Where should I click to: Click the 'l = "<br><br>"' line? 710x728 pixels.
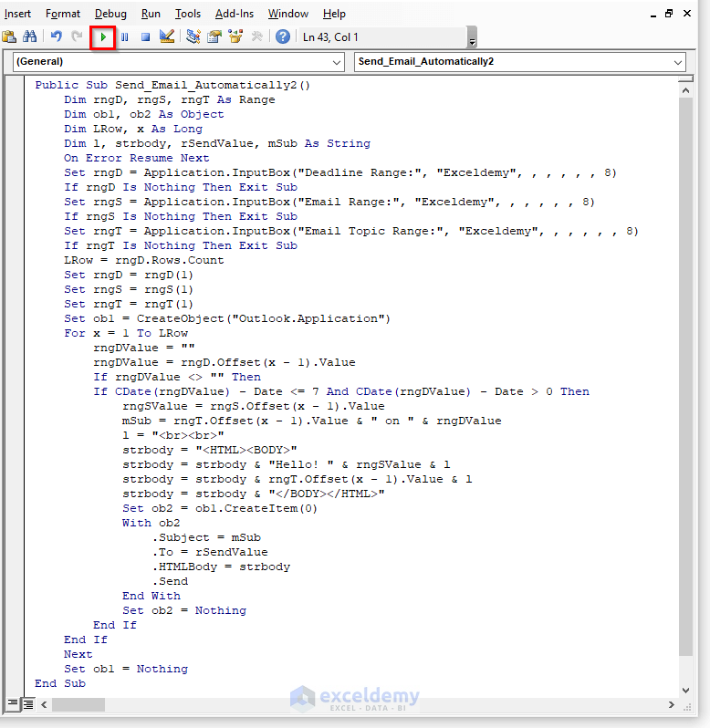(173, 435)
